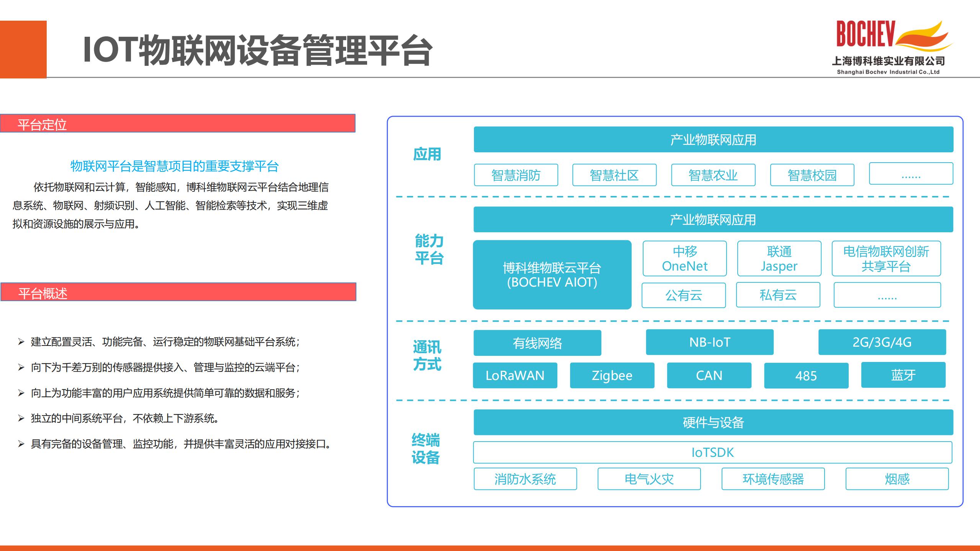Screen dimensions: 980x551
Task: Select the 电信物联网创新共享平台 box
Action: (886, 259)
